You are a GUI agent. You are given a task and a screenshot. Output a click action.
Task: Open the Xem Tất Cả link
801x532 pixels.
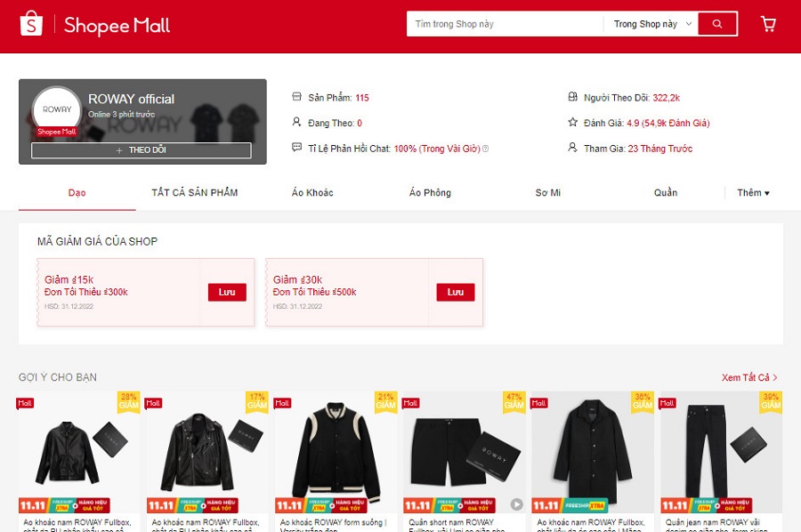(x=745, y=377)
